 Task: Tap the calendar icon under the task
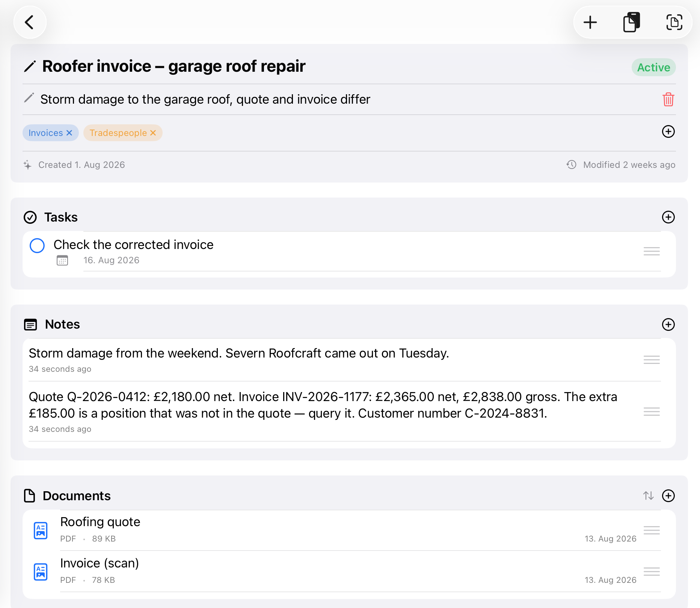click(62, 260)
